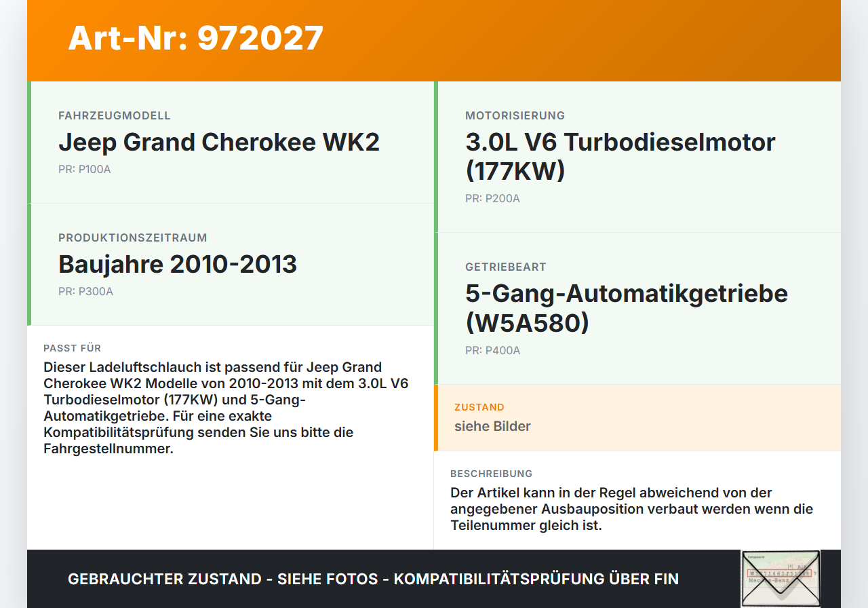
Task: Select the 5-Gang-Automatikgetriebe (W5A580) title
Action: point(626,307)
